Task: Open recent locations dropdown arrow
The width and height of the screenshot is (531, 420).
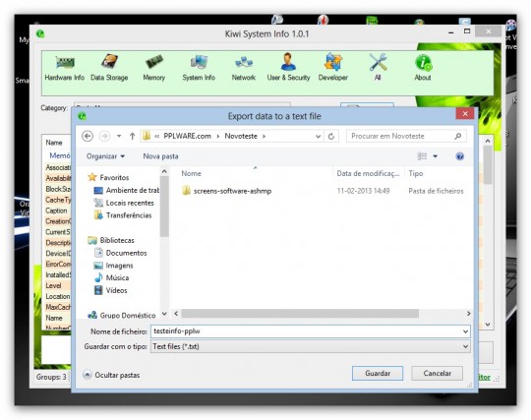Action: point(119,136)
